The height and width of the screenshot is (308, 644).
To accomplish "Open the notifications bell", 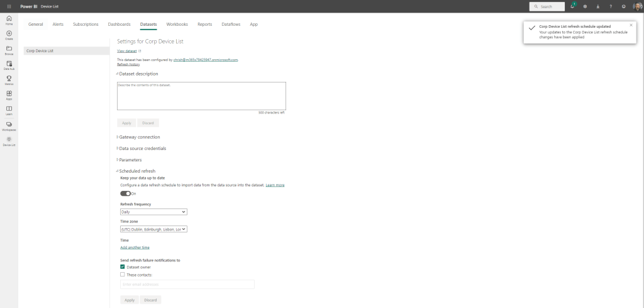I will (572, 6).
